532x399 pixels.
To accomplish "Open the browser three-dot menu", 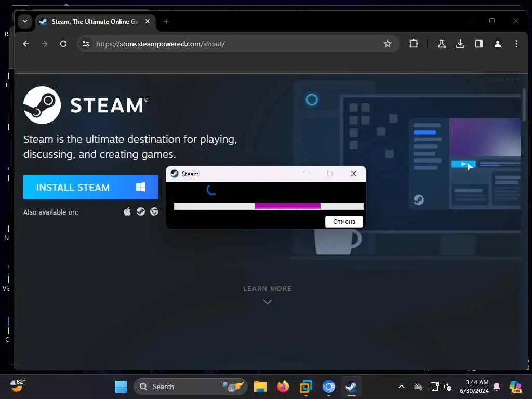I will coord(516,44).
